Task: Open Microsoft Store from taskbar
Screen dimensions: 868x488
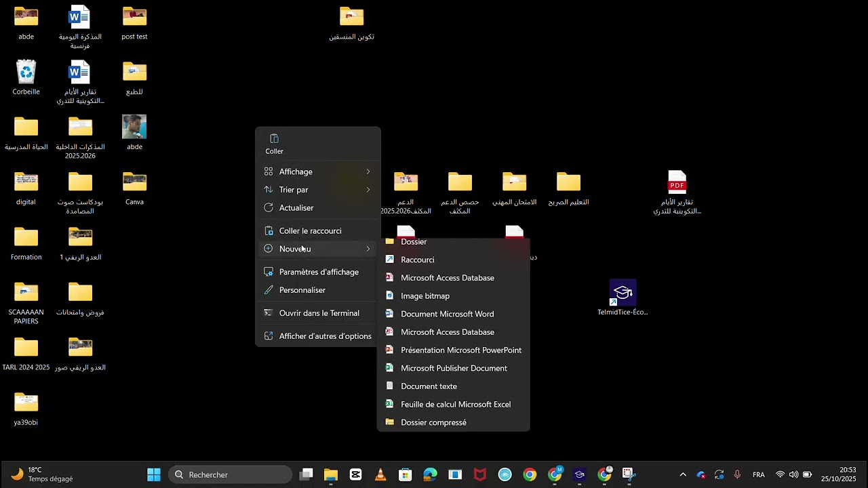Action: click(405, 474)
